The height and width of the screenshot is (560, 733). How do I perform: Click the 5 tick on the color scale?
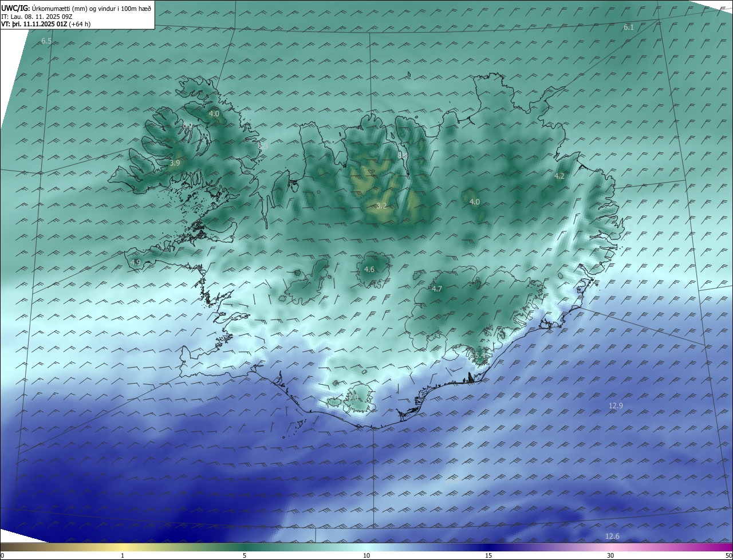tap(245, 555)
